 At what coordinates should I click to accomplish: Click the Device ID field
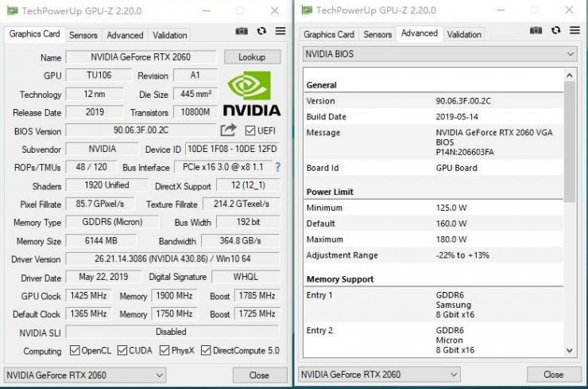(232, 149)
